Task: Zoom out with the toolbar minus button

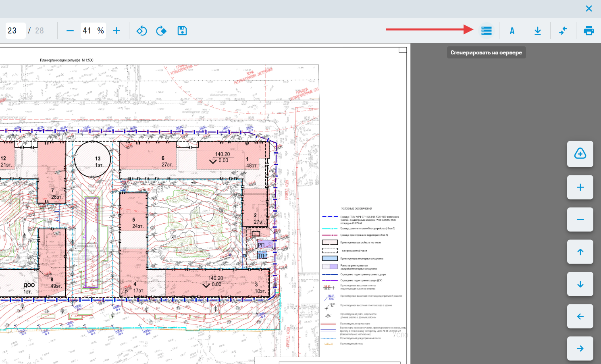Action: [70, 31]
